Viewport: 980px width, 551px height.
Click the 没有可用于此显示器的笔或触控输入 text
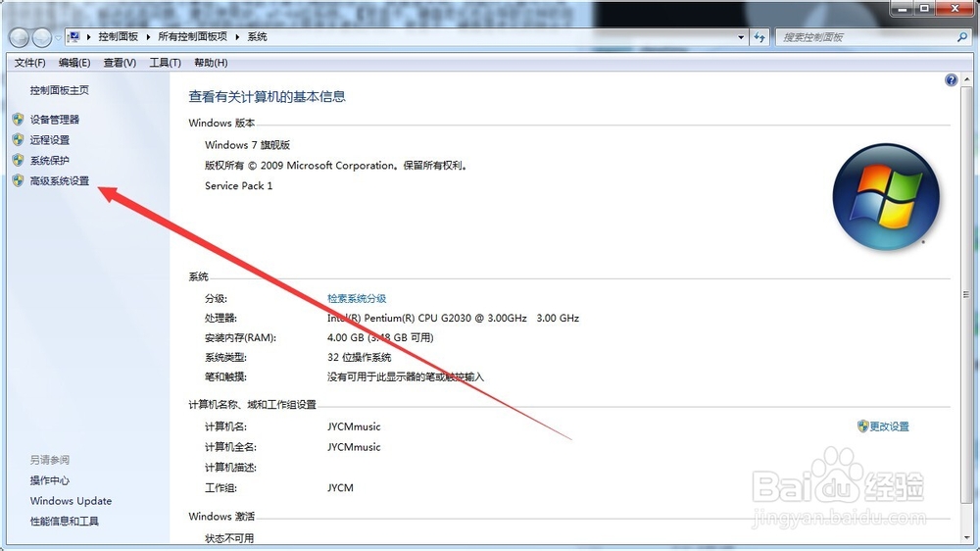[406, 377]
